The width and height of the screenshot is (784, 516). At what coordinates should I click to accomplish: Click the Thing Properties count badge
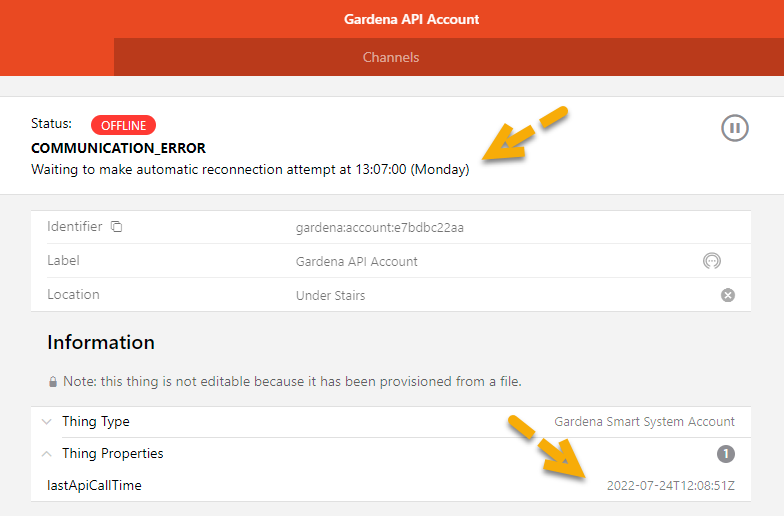(726, 454)
